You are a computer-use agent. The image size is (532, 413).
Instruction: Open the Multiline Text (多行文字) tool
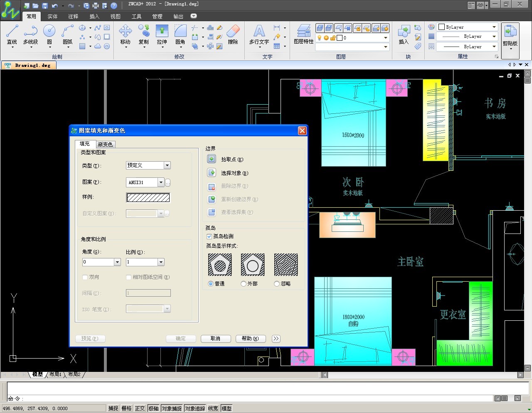click(x=259, y=32)
